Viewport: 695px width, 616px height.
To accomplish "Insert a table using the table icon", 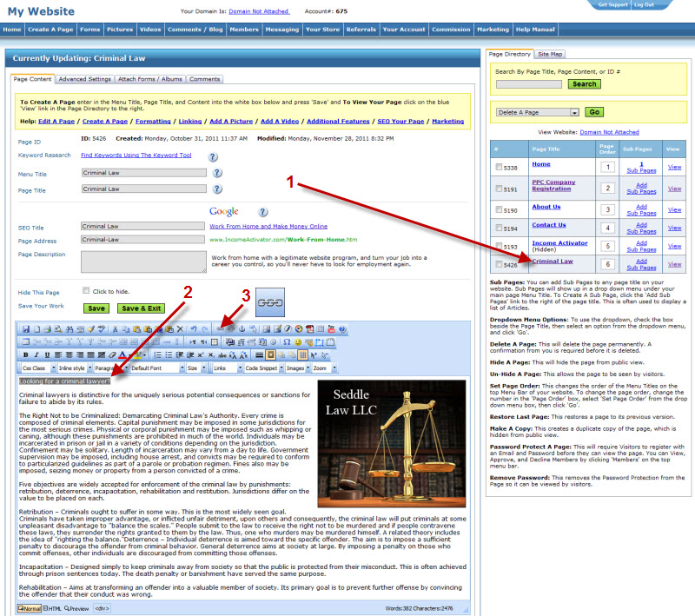I will [26, 342].
